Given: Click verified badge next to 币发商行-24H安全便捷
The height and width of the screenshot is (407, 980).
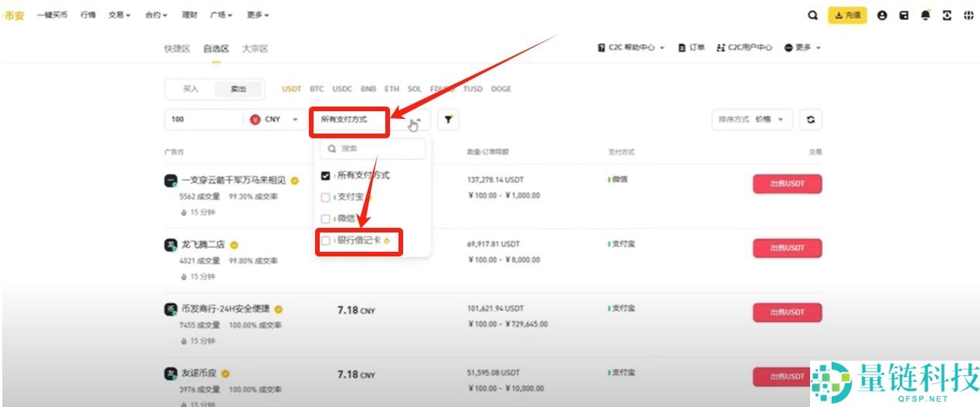Looking at the screenshot, I should [279, 309].
